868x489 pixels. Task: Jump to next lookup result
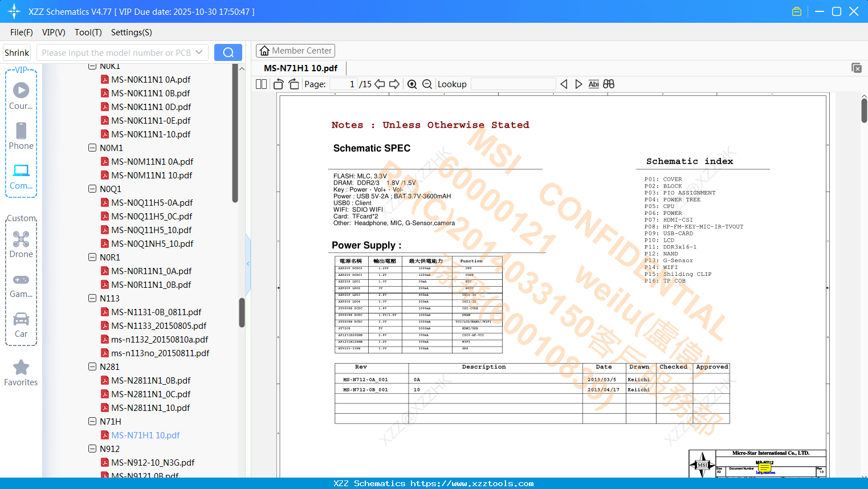[x=578, y=84]
